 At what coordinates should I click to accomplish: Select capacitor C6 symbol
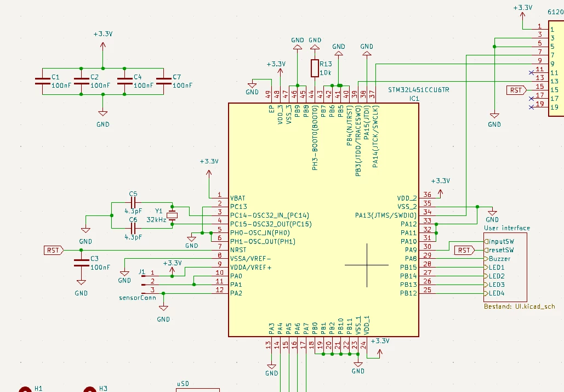click(133, 229)
